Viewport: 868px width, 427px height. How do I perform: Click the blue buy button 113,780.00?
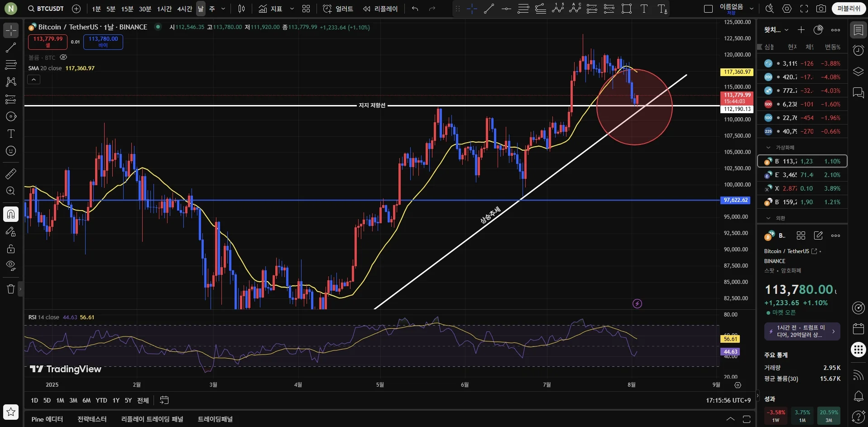pyautogui.click(x=103, y=42)
